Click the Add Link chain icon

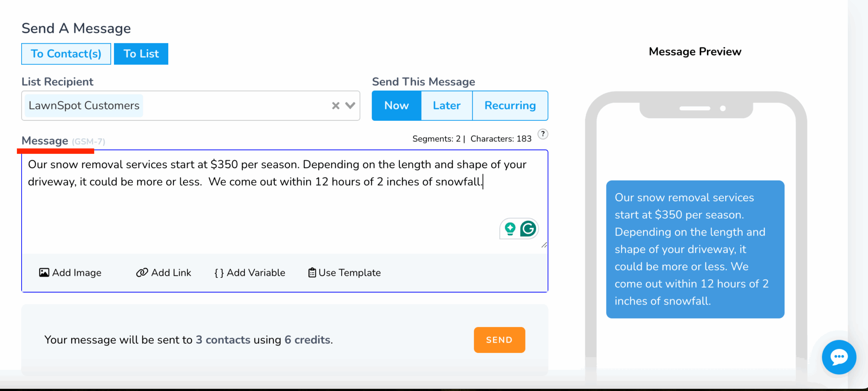[142, 272]
